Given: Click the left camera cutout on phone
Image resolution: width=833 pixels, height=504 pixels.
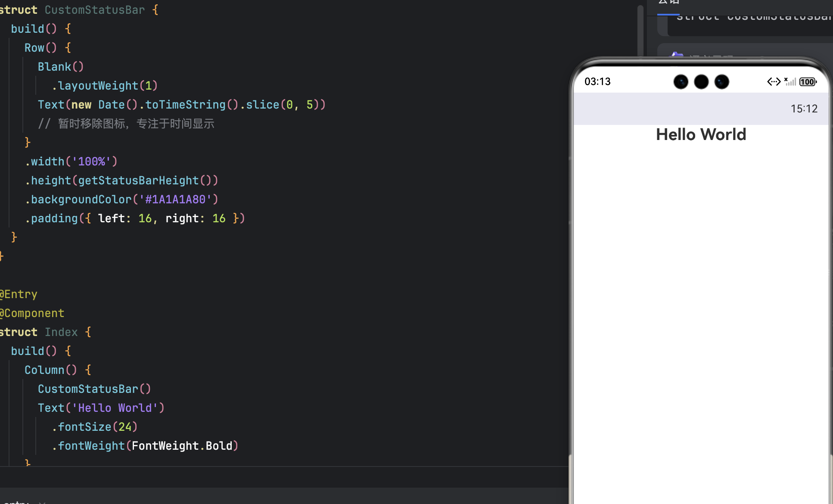Looking at the screenshot, I should [x=681, y=82].
